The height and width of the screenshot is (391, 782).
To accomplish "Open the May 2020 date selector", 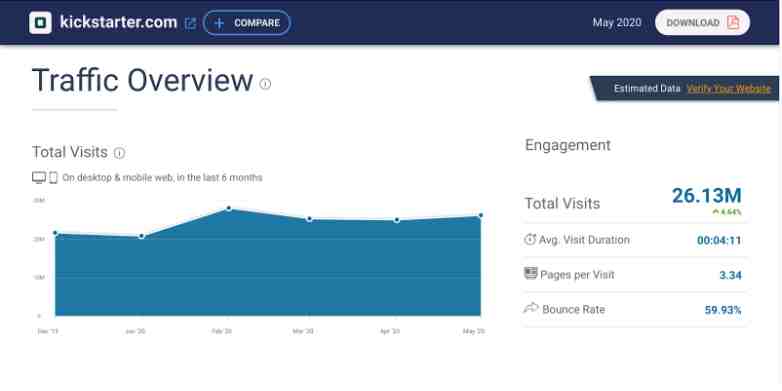I will pos(617,23).
